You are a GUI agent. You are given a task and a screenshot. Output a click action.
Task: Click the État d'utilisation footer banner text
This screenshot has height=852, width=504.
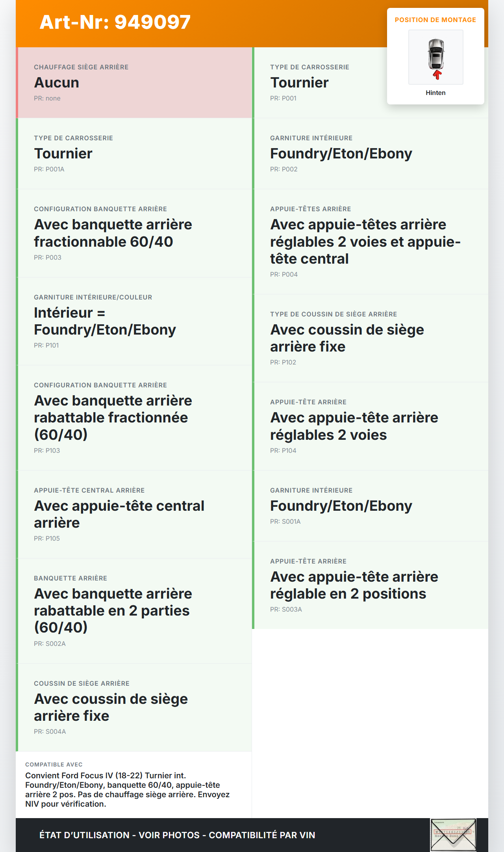(x=177, y=835)
